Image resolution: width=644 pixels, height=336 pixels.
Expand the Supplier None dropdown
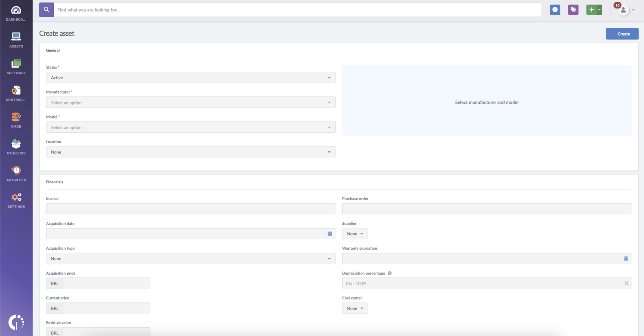coord(355,234)
